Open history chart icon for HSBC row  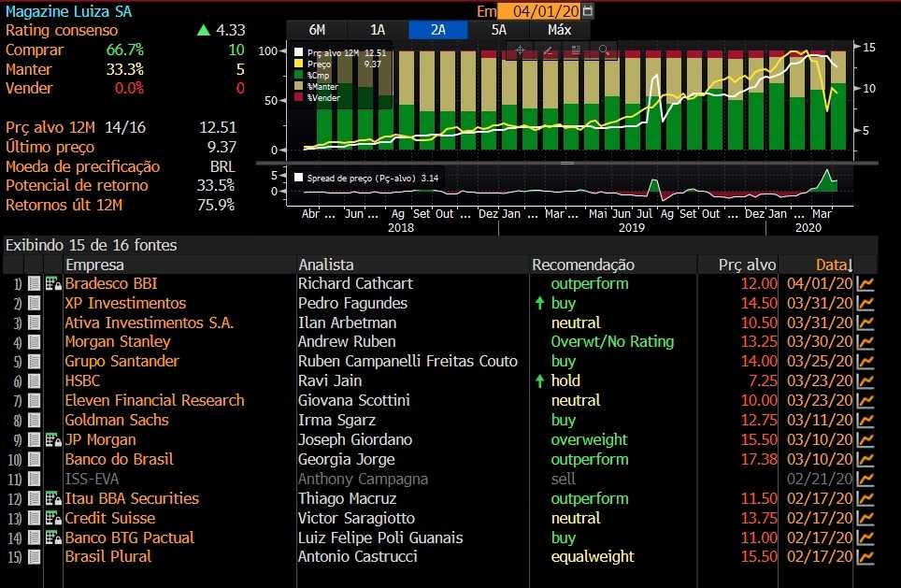point(865,380)
